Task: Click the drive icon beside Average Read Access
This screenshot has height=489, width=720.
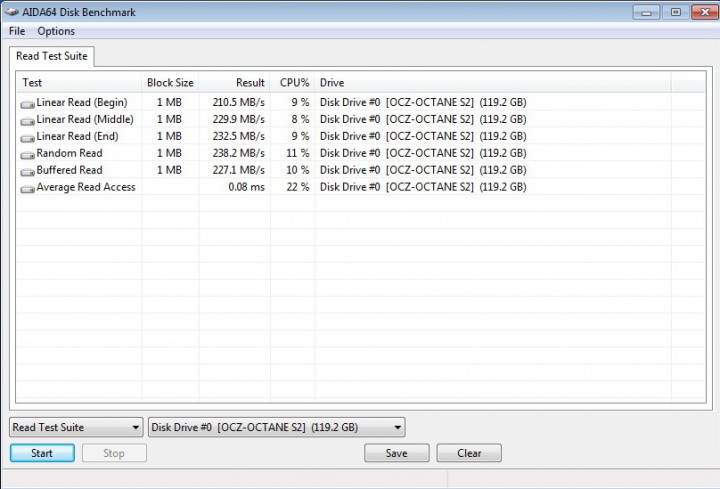Action: (x=28, y=189)
